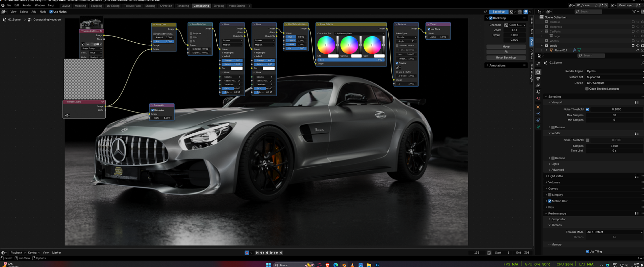The width and height of the screenshot is (644, 267).
Task: Click the mesh data icon on Plane.017
Action: pos(579,50)
